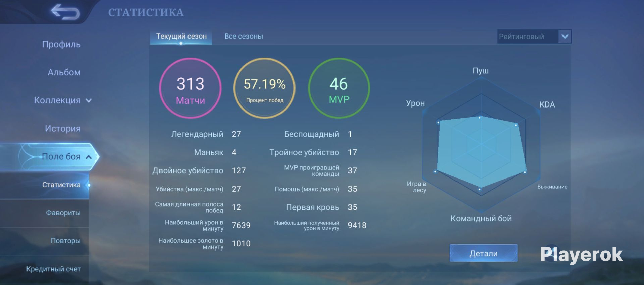Viewport: 644px width, 285px height.
Task: Open the Профиль section
Action: point(61,44)
